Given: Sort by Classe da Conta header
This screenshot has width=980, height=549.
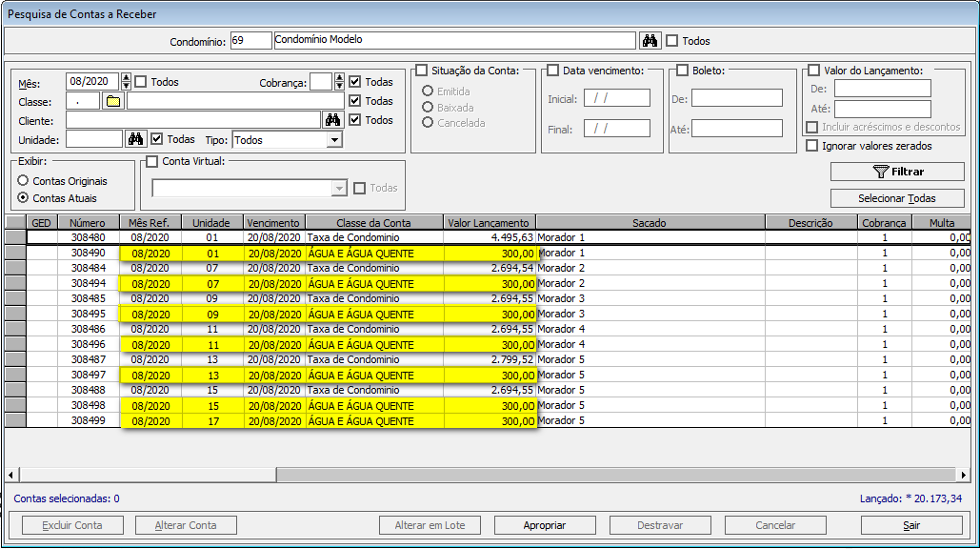Looking at the screenshot, I should coord(373,223).
